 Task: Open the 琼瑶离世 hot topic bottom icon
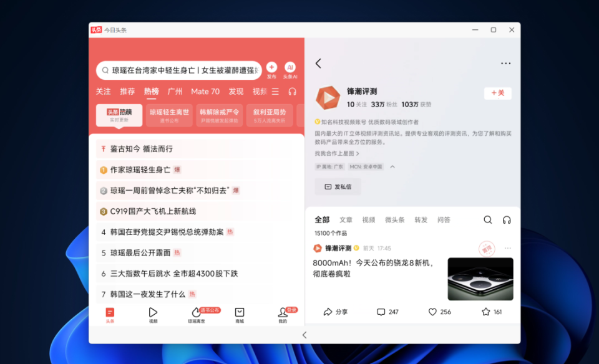(x=197, y=315)
